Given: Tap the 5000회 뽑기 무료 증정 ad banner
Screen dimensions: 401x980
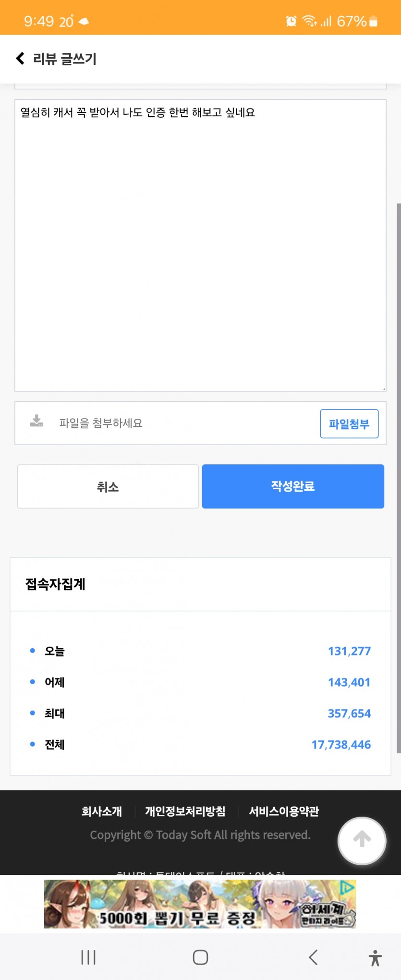Looking at the screenshot, I should [200, 904].
